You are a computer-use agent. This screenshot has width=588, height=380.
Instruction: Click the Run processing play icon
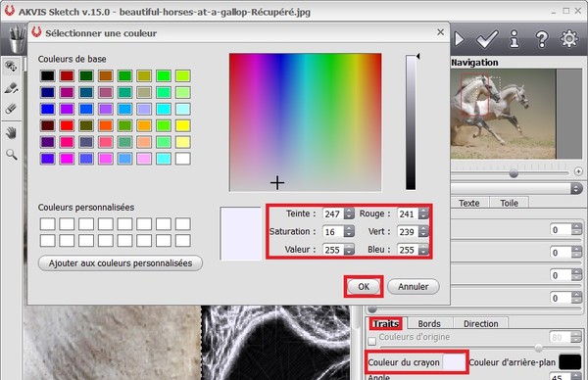[459, 39]
